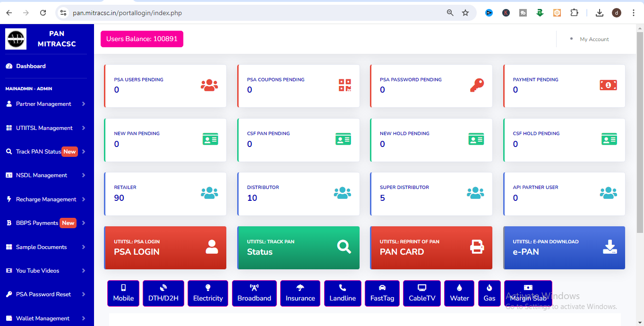This screenshot has height=326, width=644.
Task: Expand Sample Documents submenu arrow
Action: click(84, 247)
